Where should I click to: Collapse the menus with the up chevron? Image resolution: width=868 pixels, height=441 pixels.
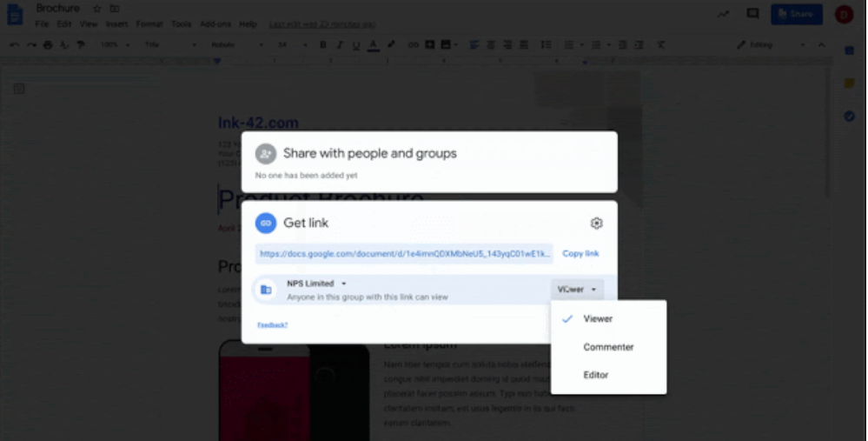[821, 45]
